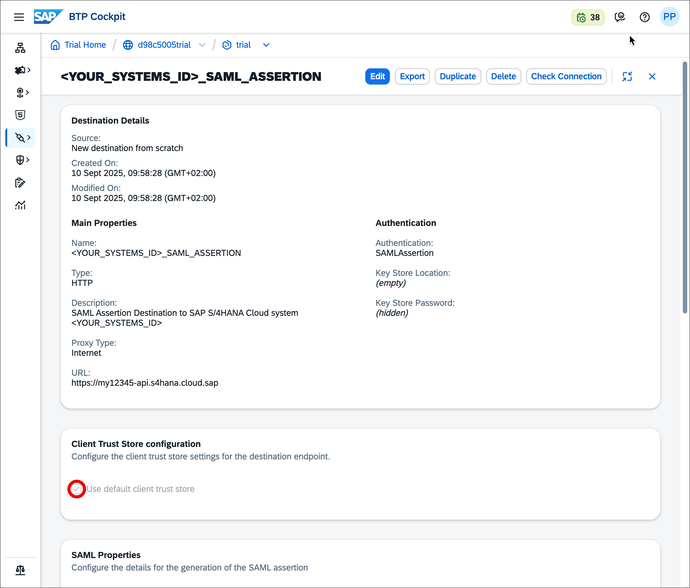Image resolution: width=690 pixels, height=588 pixels.
Task: Open the help question mark icon
Action: click(645, 17)
